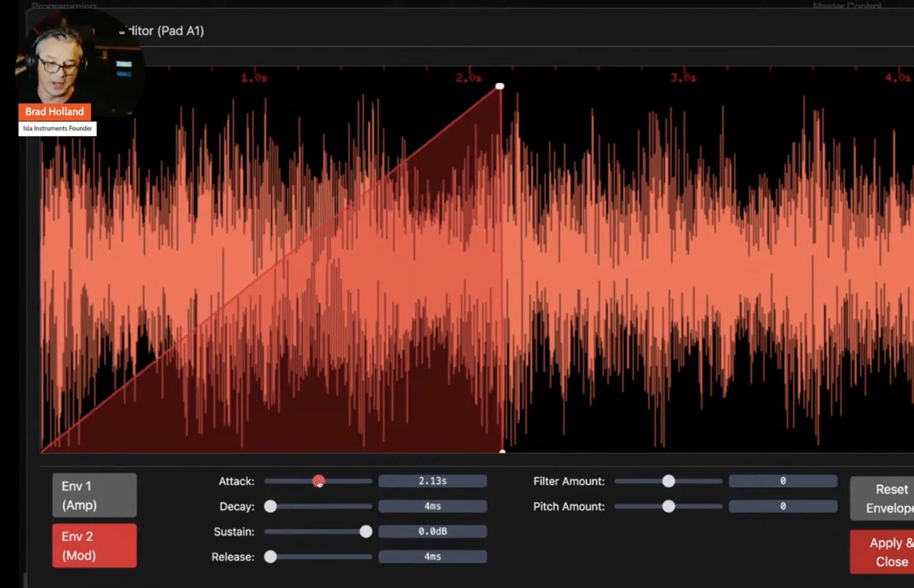This screenshot has width=914, height=588.
Task: Click the Sustain label
Action: (234, 532)
